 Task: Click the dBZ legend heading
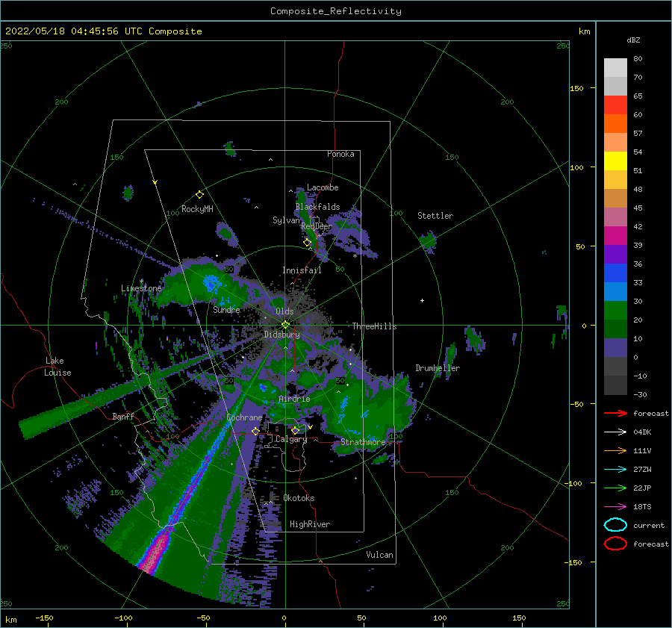[x=633, y=40]
